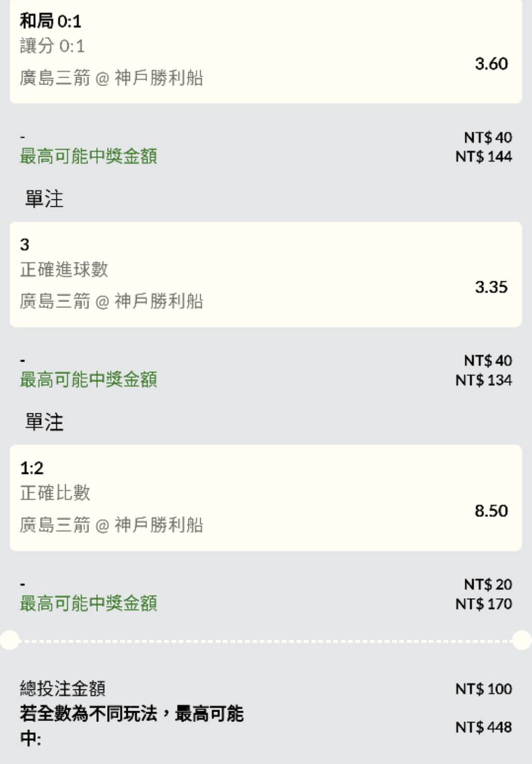
Task: Click the 和局 0:1 bet selection title
Action: pos(50,21)
